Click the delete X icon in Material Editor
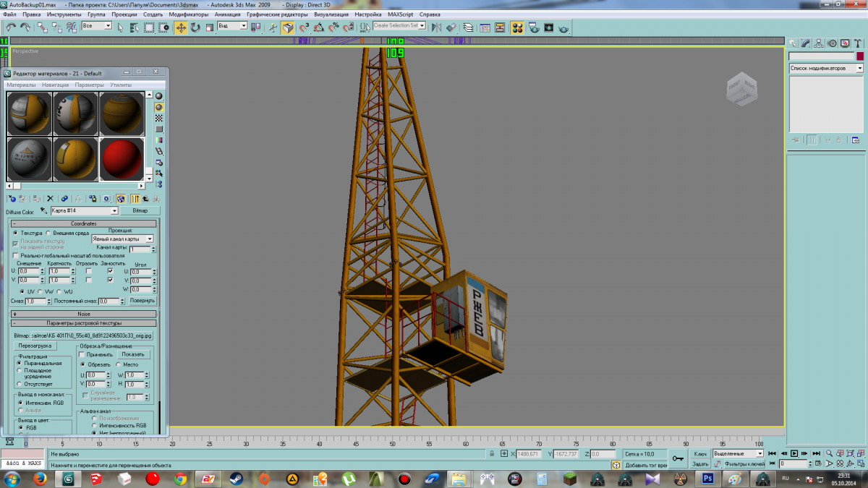The height and width of the screenshot is (488, 868). point(50,198)
